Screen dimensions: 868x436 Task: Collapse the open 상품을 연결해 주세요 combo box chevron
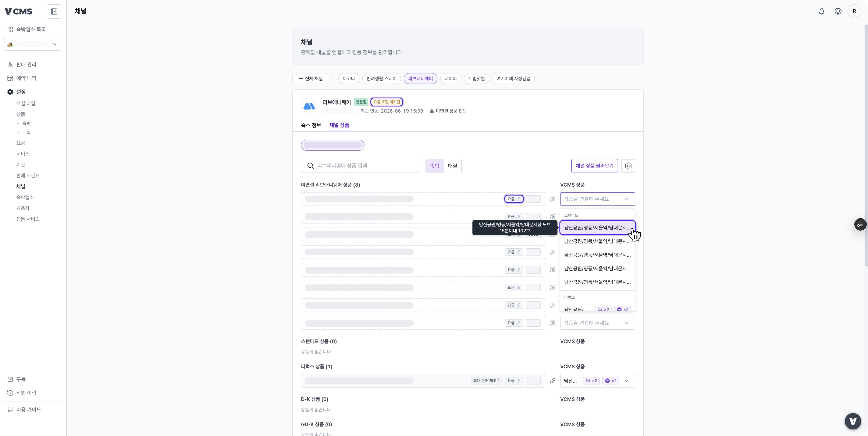click(x=626, y=199)
